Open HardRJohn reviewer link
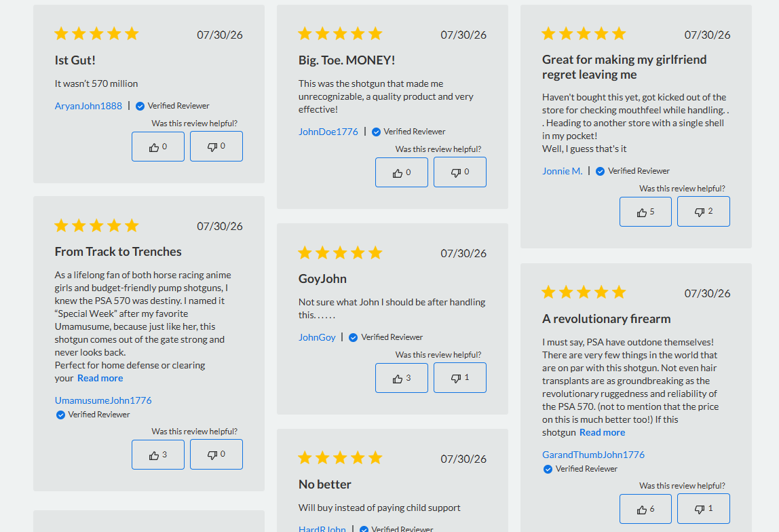Screen dimensions: 779x532 (322, 529)
